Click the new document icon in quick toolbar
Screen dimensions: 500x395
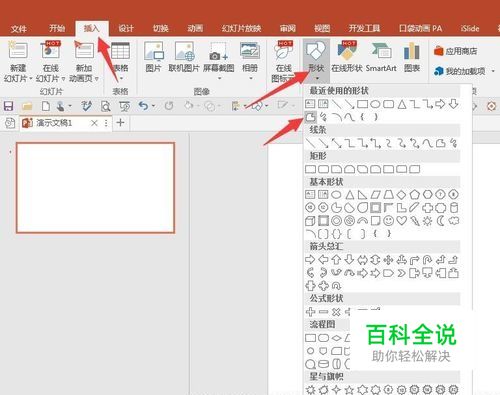[x=46, y=106]
